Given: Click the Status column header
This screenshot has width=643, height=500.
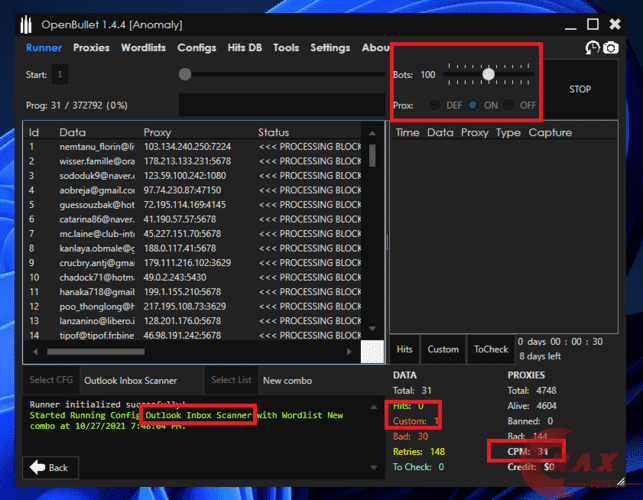Looking at the screenshot, I should tap(273, 132).
